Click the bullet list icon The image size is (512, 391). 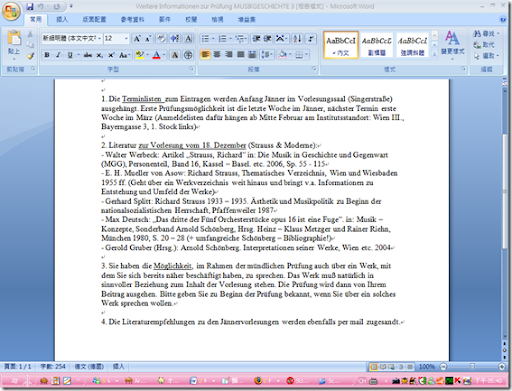click(205, 39)
